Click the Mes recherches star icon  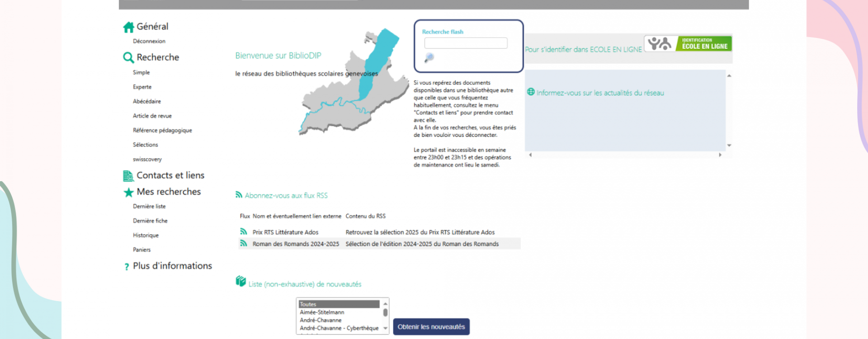[128, 193]
